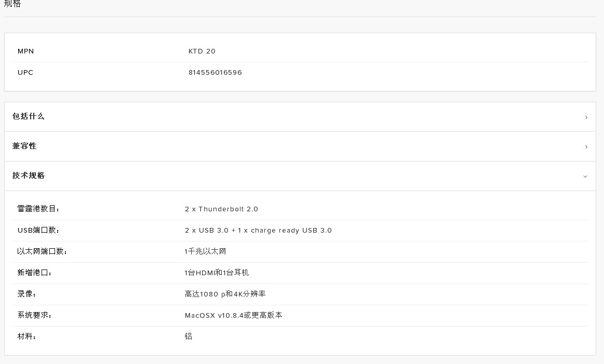This screenshot has height=364, width=604.
Task: Select the charge ready USB 3.0 value
Action: tap(258, 231)
